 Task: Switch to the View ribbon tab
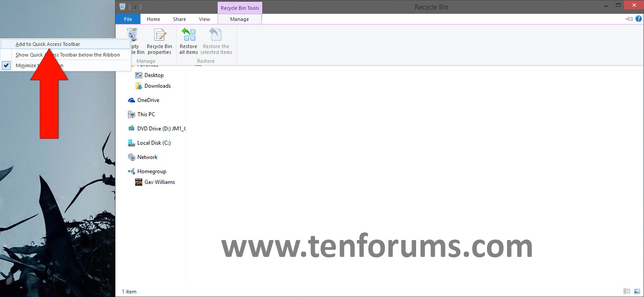(204, 19)
